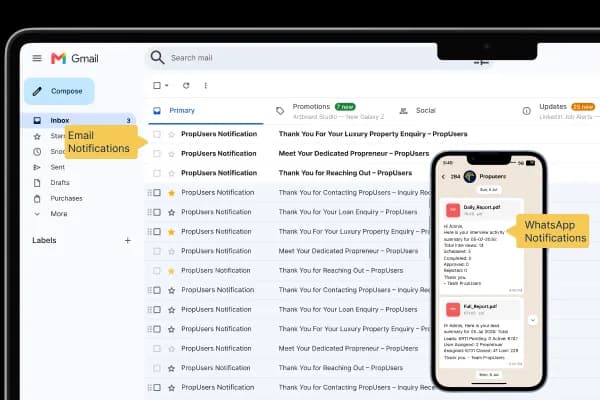Tick checkbox of unread Luxury Property Enquiry email

click(157, 134)
